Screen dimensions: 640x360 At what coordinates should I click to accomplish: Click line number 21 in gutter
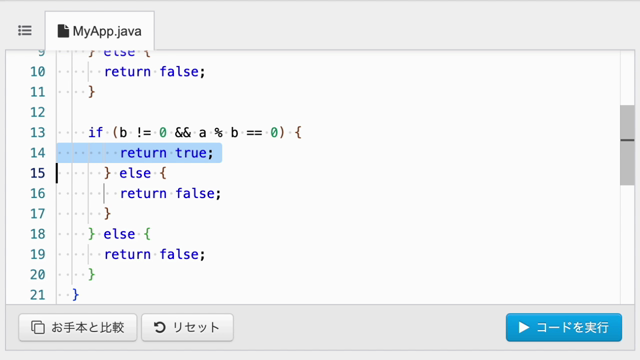pyautogui.click(x=38, y=295)
